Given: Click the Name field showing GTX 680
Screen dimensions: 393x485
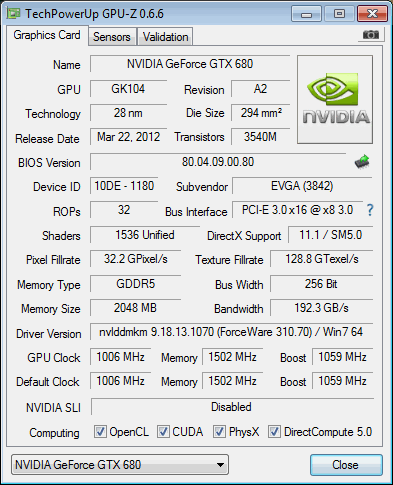Looking at the screenshot, I should (190, 64).
